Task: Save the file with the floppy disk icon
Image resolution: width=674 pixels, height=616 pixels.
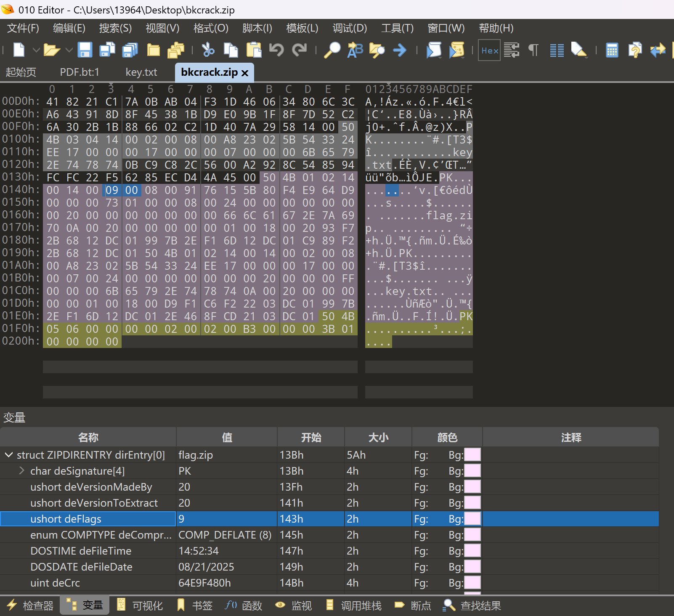Action: [85, 50]
